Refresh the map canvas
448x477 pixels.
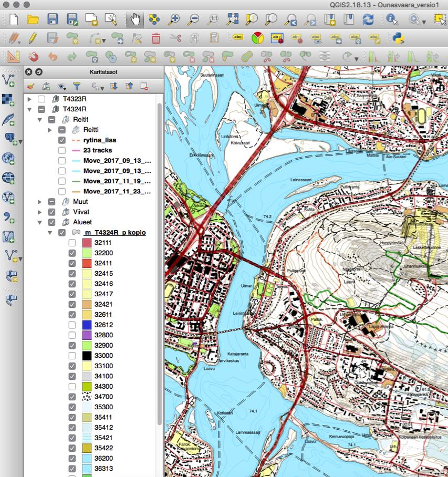(368, 19)
